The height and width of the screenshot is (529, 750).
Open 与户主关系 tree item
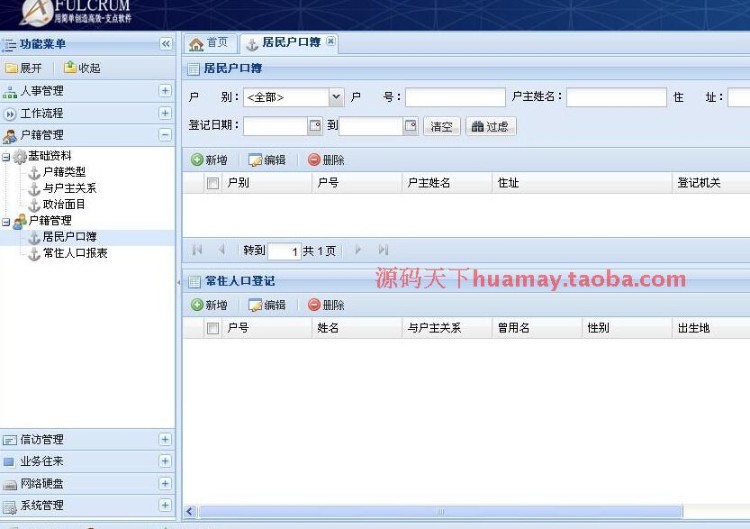coord(70,188)
